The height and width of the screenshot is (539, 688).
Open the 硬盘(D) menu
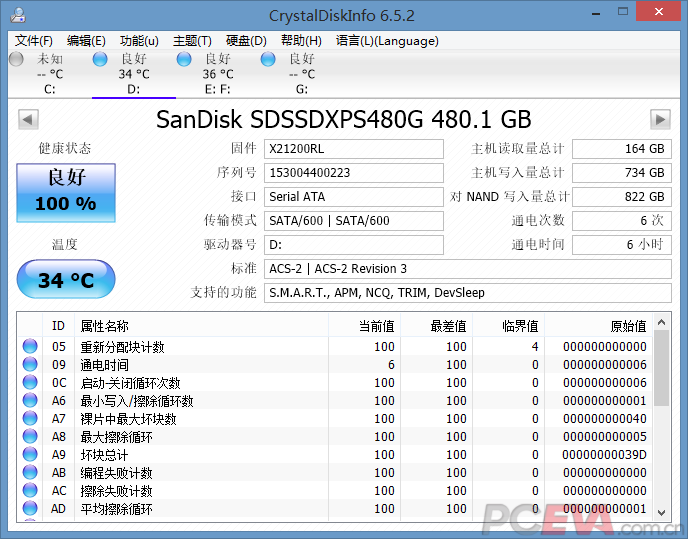click(x=246, y=41)
